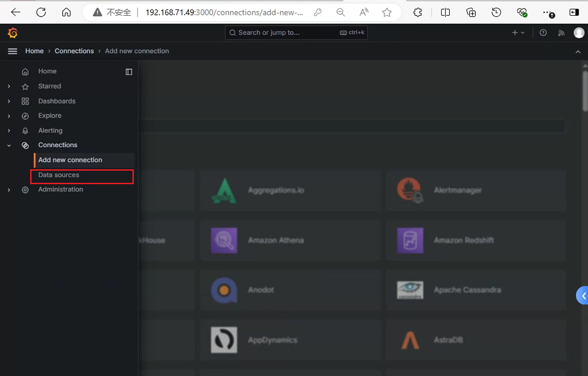Expand the Administration section chevron
The height and width of the screenshot is (376, 588).
click(9, 190)
